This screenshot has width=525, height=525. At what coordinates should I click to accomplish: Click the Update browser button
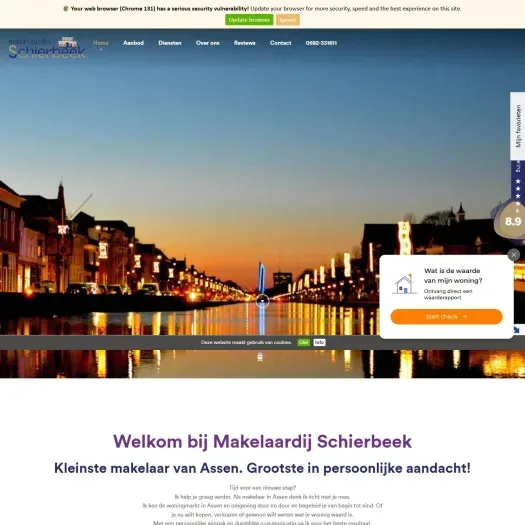[249, 20]
